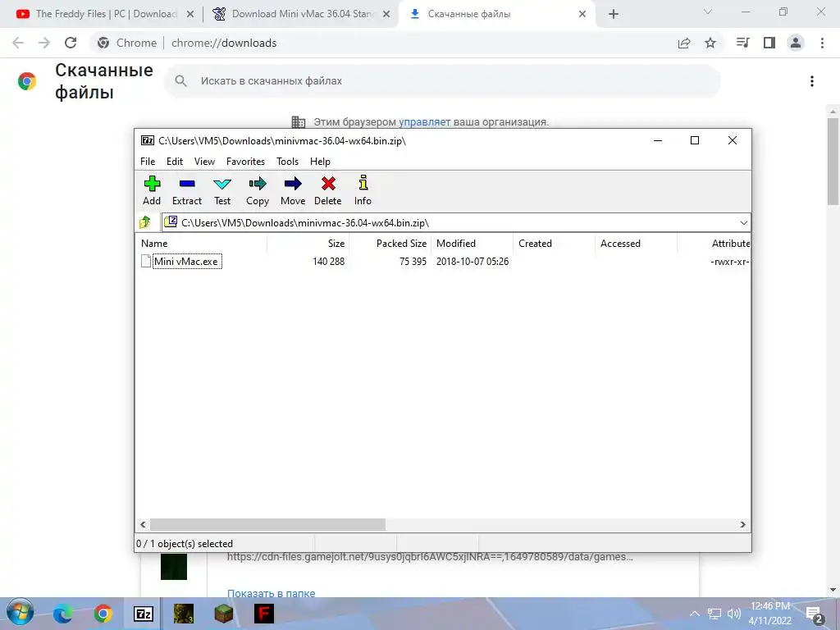
Task: Open the Help menu
Action: [x=321, y=162]
